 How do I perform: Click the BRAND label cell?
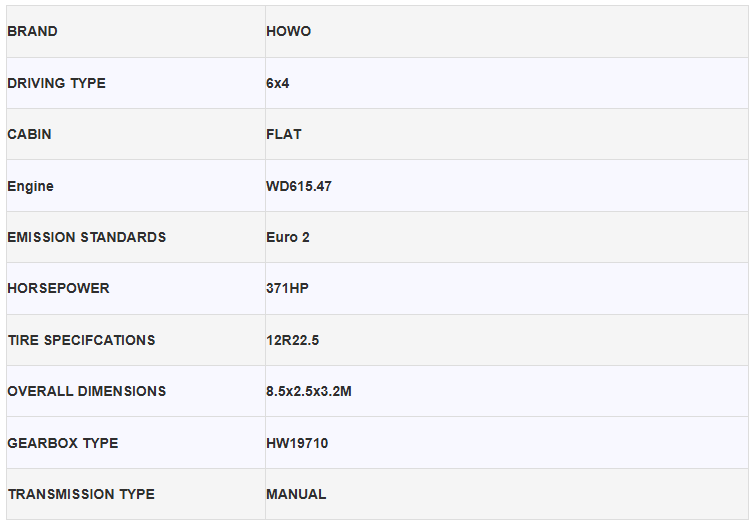[33, 31]
